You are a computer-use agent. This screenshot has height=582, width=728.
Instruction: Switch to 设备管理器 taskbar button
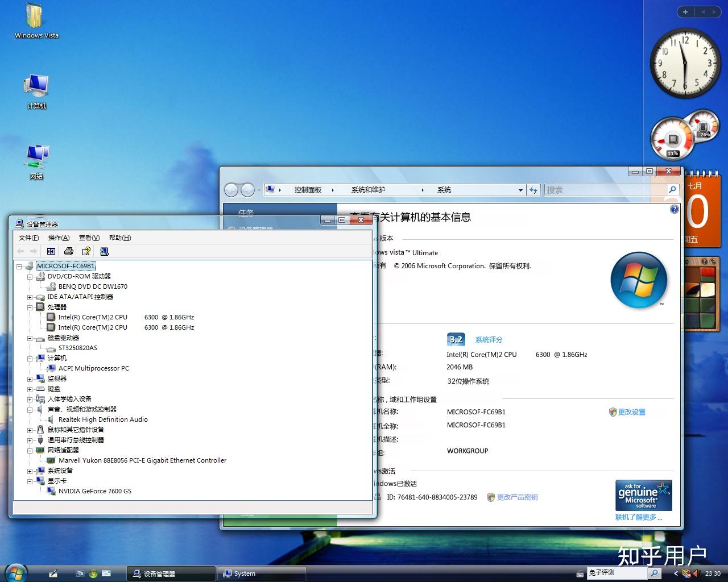pos(171,573)
